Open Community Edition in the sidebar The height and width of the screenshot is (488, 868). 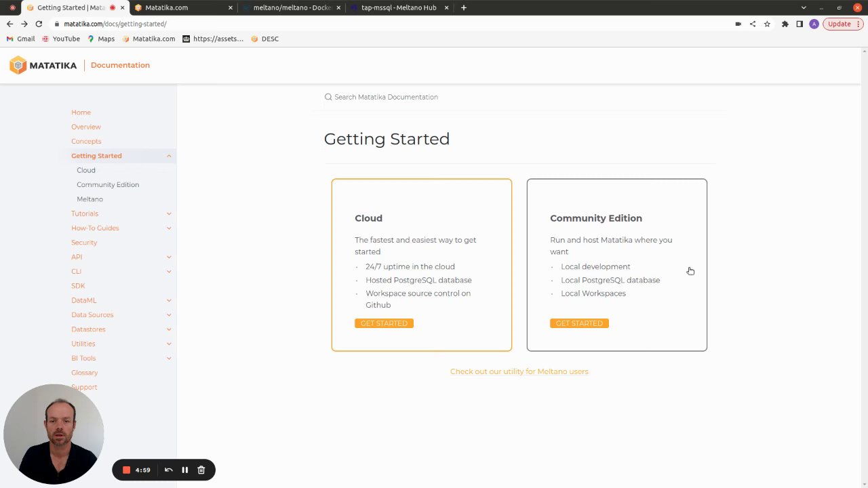pyautogui.click(x=108, y=184)
